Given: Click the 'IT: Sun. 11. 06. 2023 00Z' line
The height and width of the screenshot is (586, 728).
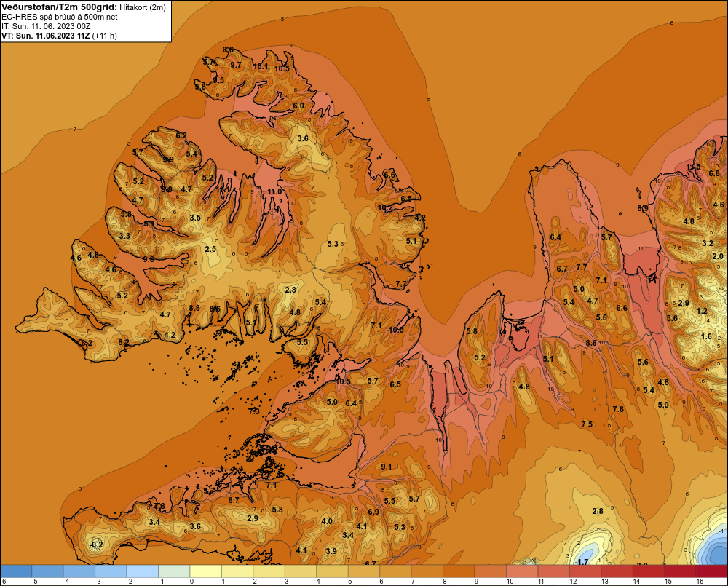Looking at the screenshot, I should [x=46, y=26].
